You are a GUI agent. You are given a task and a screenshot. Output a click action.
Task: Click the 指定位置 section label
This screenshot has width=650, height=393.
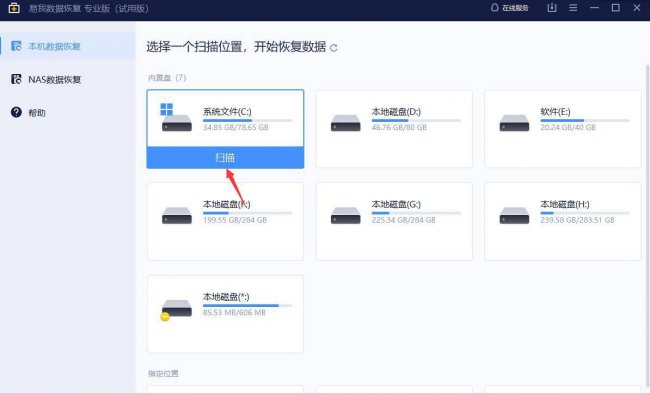point(163,374)
